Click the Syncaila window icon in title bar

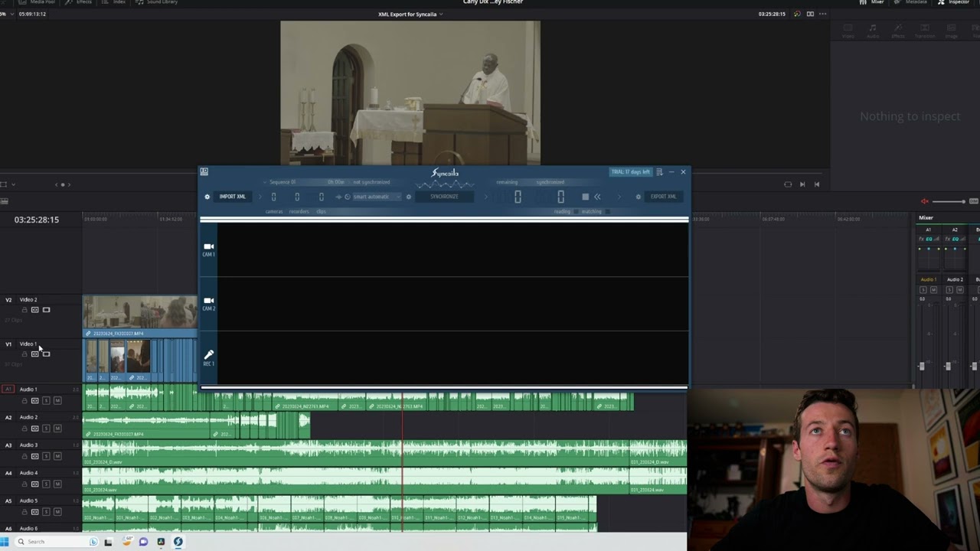[x=204, y=171]
